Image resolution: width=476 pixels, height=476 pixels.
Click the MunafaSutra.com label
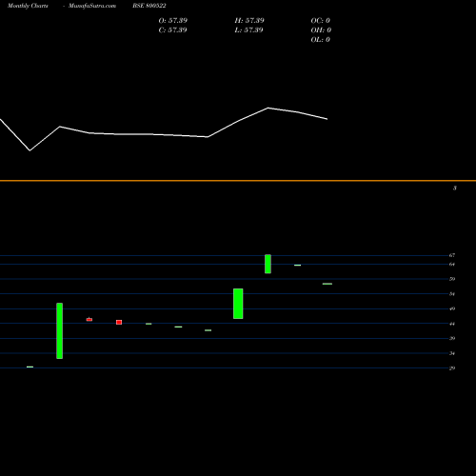coord(92,6)
